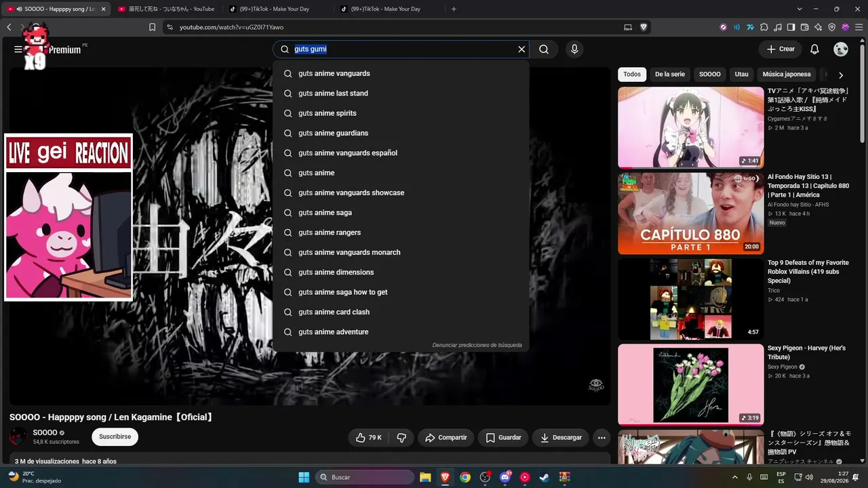
Task: Start voice search with the microphone
Action: click(x=574, y=49)
